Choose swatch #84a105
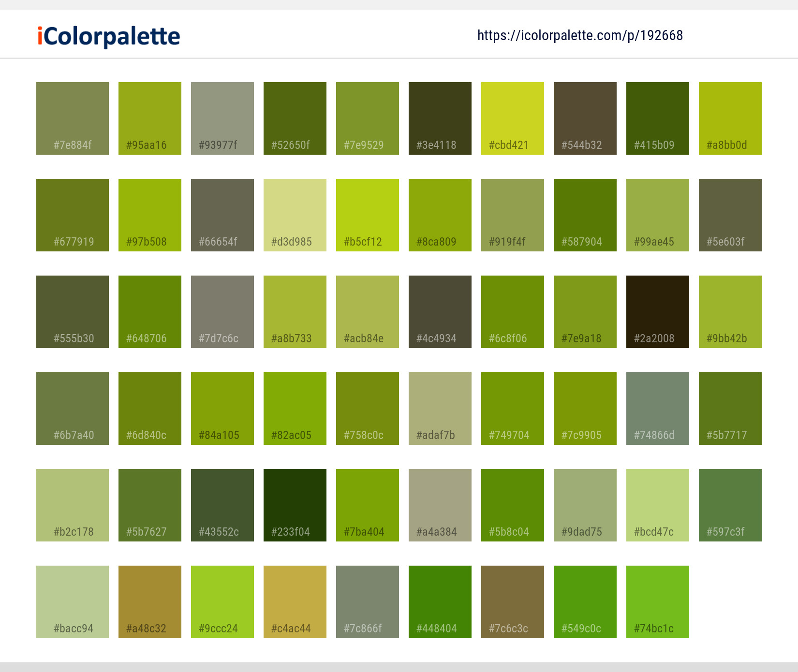The height and width of the screenshot is (672, 798). pyautogui.click(x=222, y=409)
